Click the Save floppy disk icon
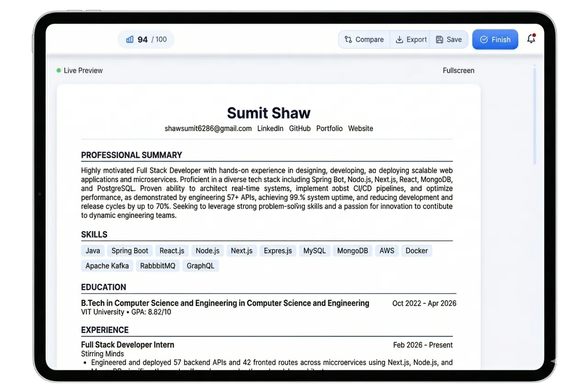 point(440,40)
